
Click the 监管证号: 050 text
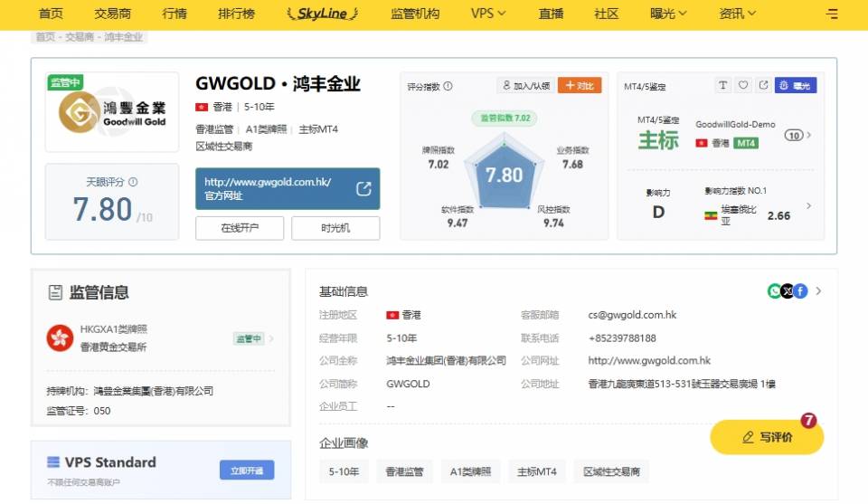click(79, 411)
